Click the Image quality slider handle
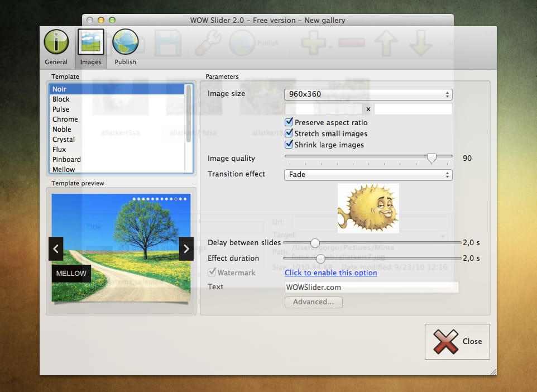 click(431, 157)
